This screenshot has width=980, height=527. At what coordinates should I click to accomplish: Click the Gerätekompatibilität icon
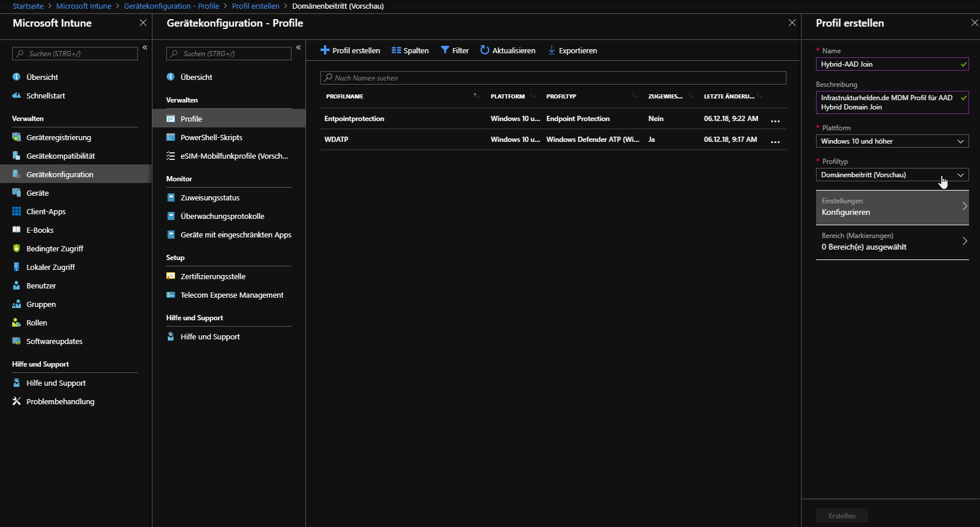click(16, 156)
